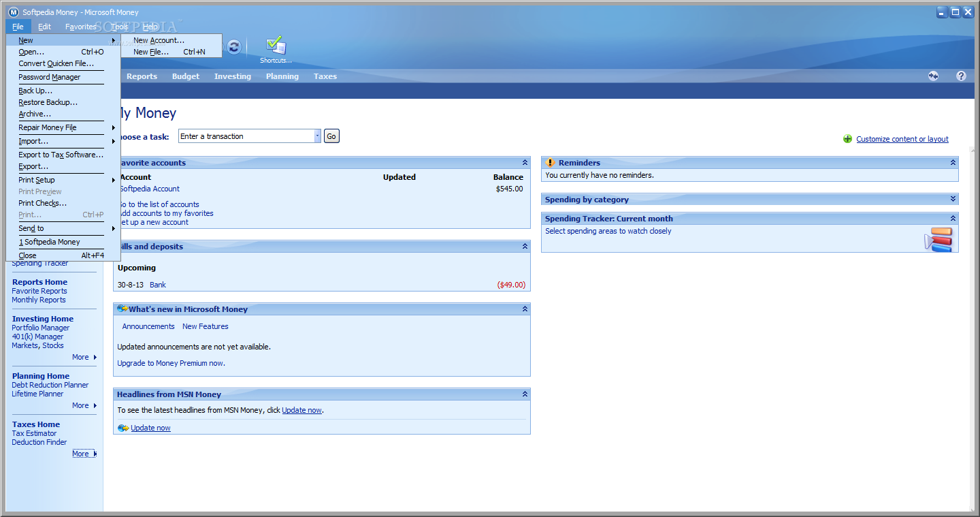Open Favorite Reports in sidebar
This screenshot has height=517, width=980.
pos(39,291)
